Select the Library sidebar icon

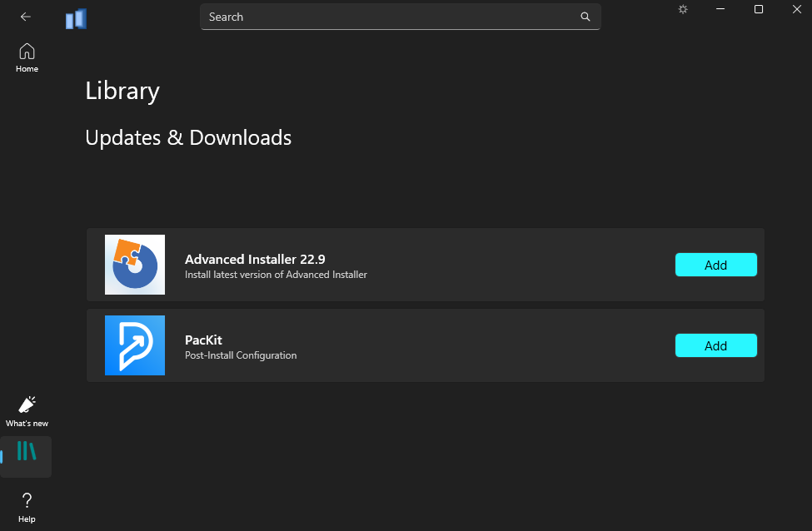coord(27,456)
